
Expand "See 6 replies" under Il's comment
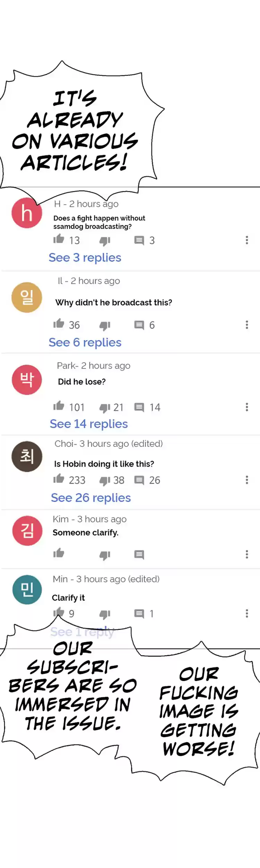85,342
